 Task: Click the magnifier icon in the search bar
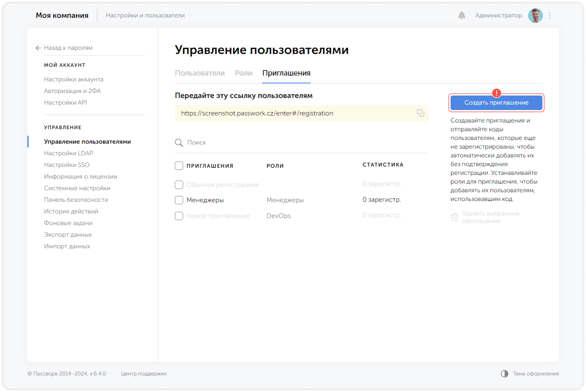pos(179,142)
